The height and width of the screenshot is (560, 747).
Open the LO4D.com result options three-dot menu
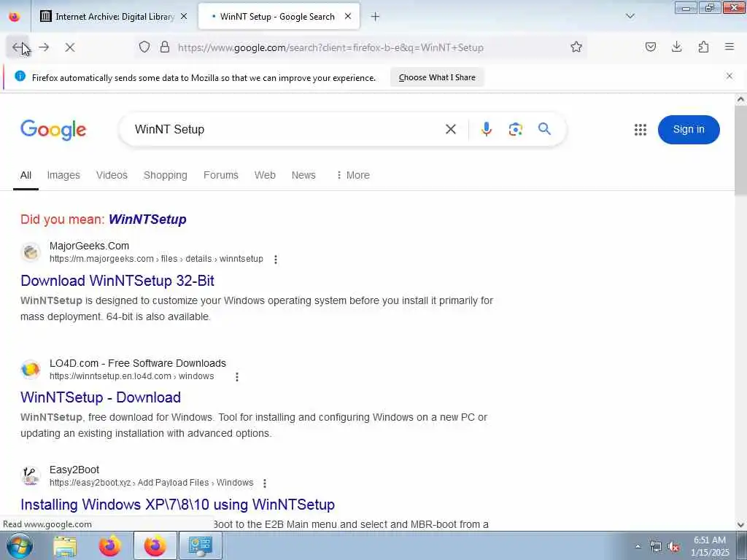(237, 377)
